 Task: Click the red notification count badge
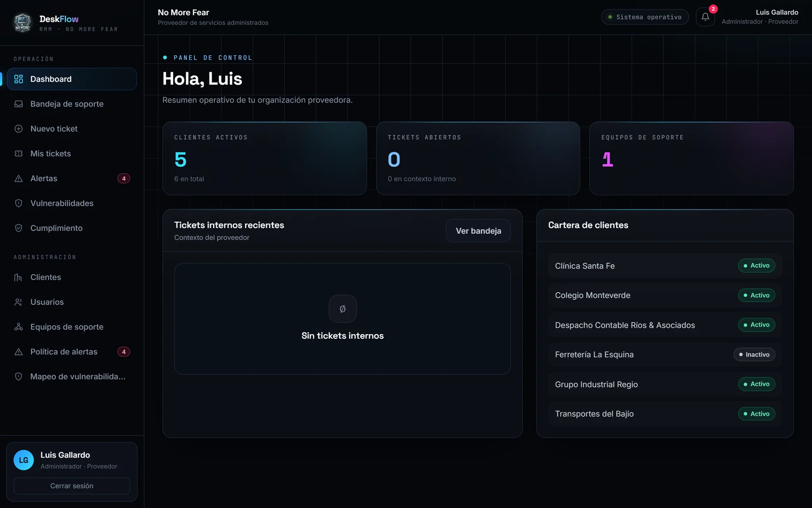[x=713, y=9]
